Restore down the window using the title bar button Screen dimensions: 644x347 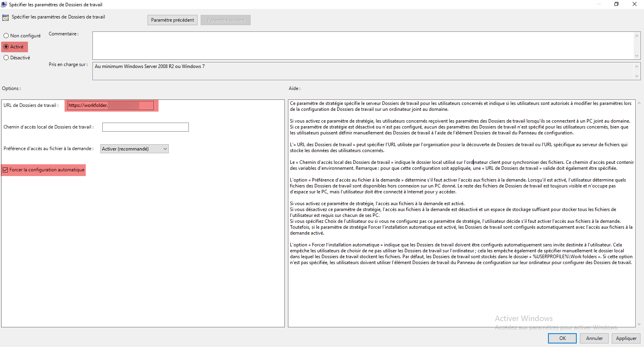tap(616, 4)
